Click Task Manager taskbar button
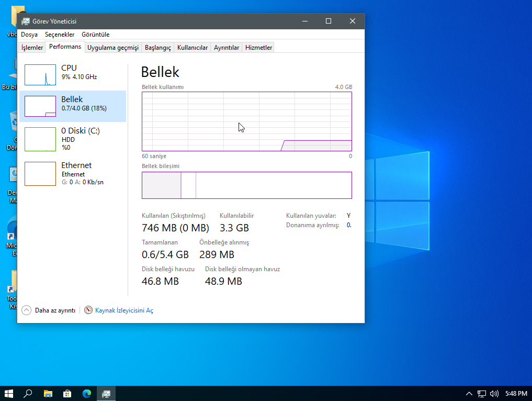532x401 pixels. click(x=106, y=394)
